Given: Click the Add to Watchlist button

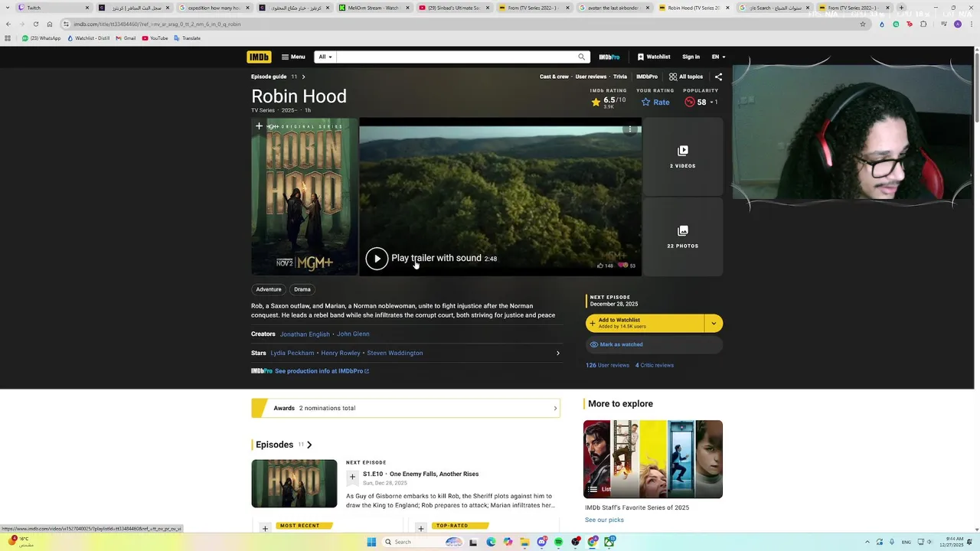Looking at the screenshot, I should 645,323.
